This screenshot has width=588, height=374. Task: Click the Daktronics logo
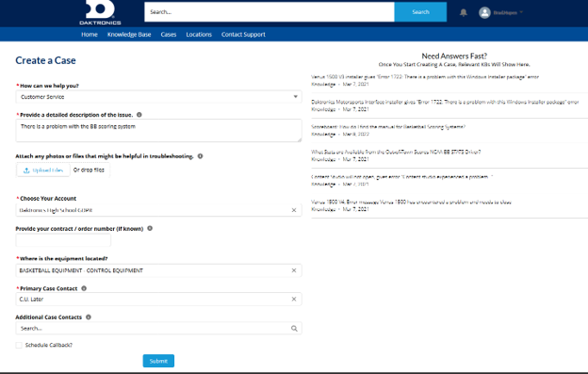100,12
